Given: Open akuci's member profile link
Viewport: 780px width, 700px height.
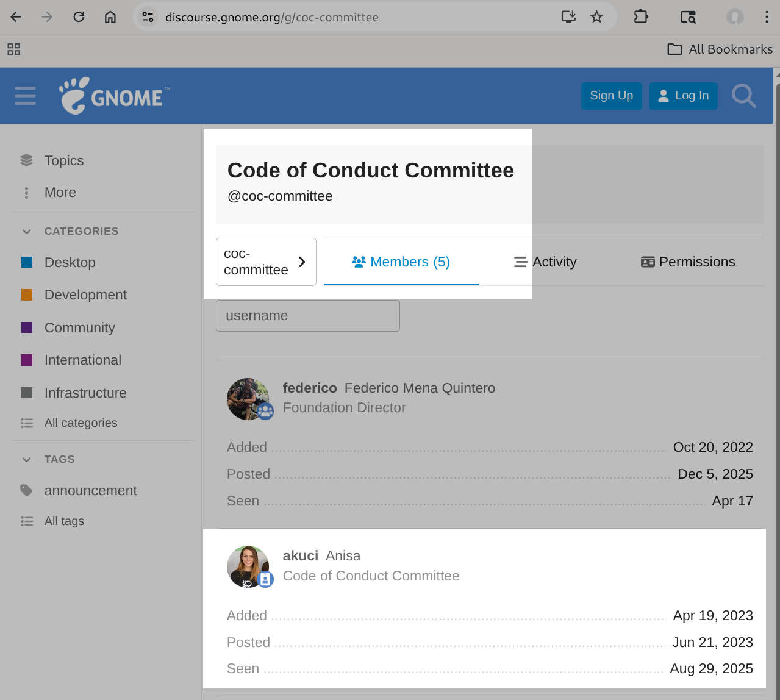Looking at the screenshot, I should [x=300, y=555].
